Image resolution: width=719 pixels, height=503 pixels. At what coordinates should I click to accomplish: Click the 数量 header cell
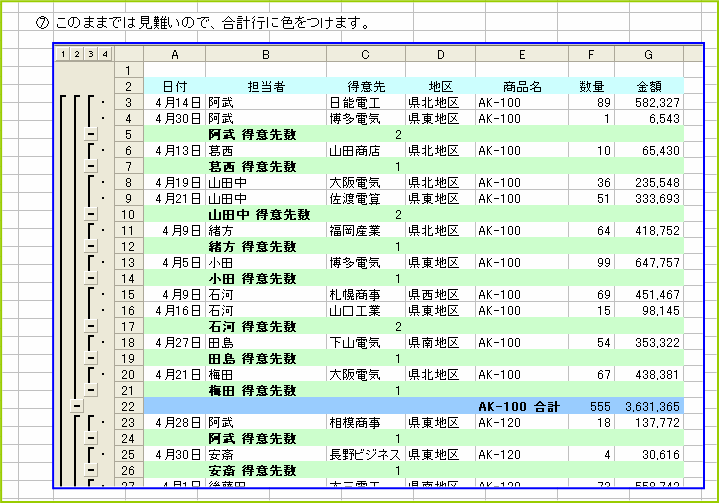click(x=591, y=86)
